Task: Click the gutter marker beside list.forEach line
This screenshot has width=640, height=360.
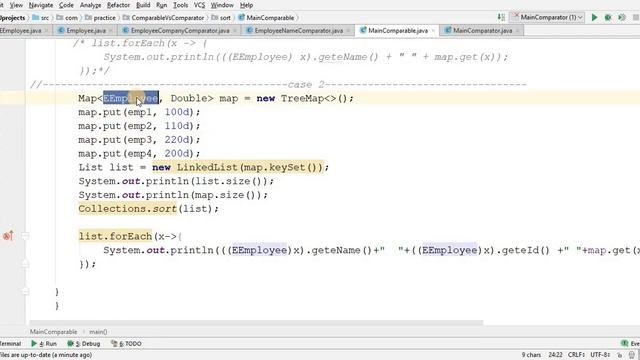Action: point(8,236)
